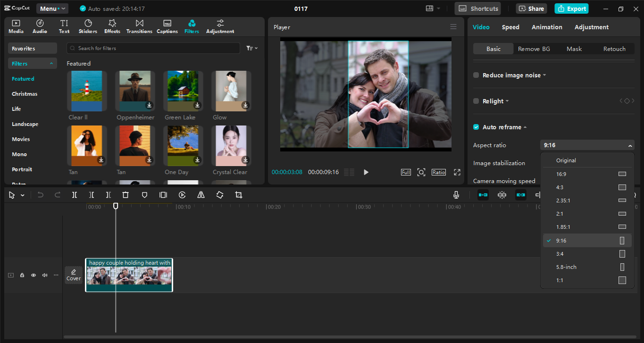Image resolution: width=644 pixels, height=343 pixels.
Task: Enable the Reduce image noise checkbox
Action: point(476,75)
